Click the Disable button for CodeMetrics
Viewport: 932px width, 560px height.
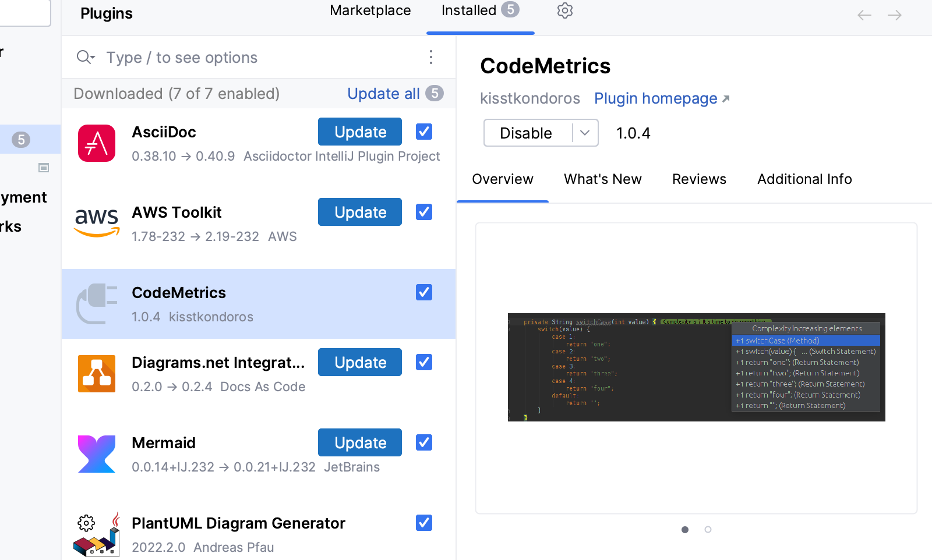pos(527,133)
